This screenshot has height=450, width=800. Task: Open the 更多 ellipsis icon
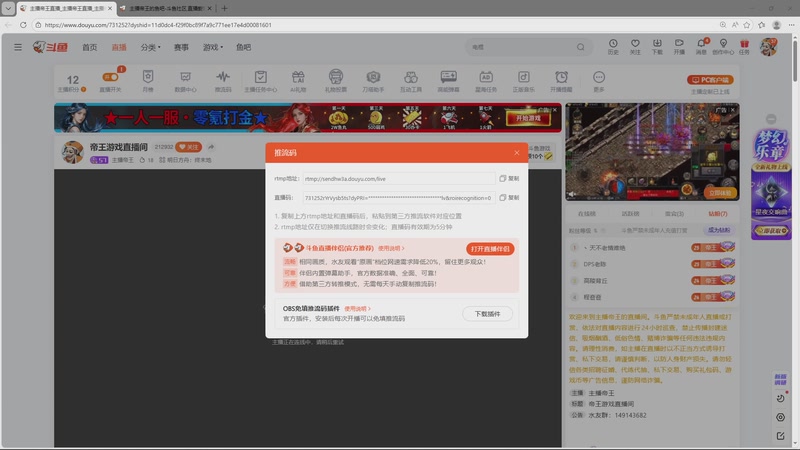pos(599,81)
